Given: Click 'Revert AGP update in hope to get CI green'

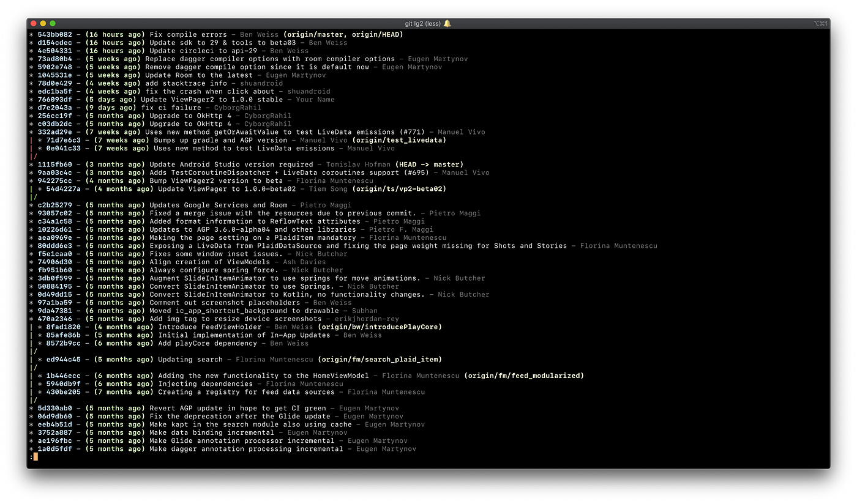Looking at the screenshot, I should (x=238, y=408).
